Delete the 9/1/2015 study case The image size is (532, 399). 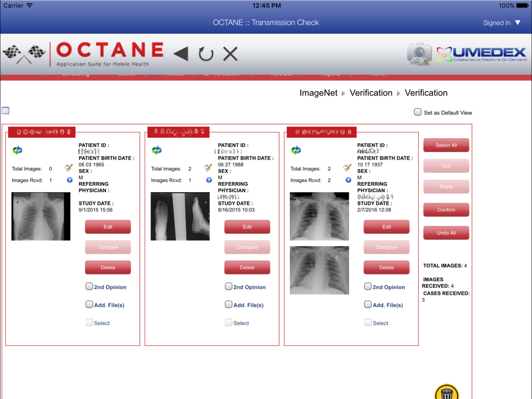tap(108, 268)
